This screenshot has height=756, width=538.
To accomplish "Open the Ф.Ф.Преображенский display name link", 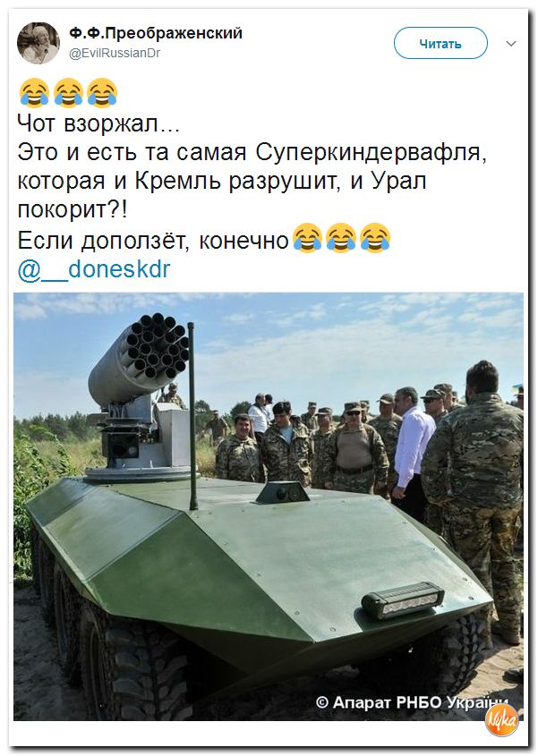I will 156,33.
